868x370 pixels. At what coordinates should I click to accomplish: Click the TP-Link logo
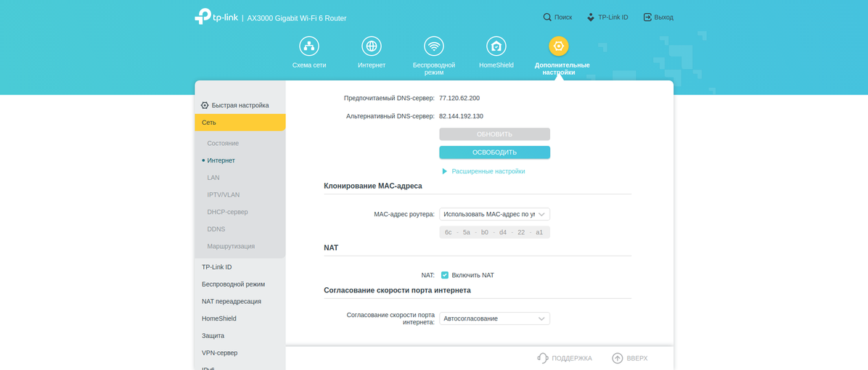coord(216,17)
